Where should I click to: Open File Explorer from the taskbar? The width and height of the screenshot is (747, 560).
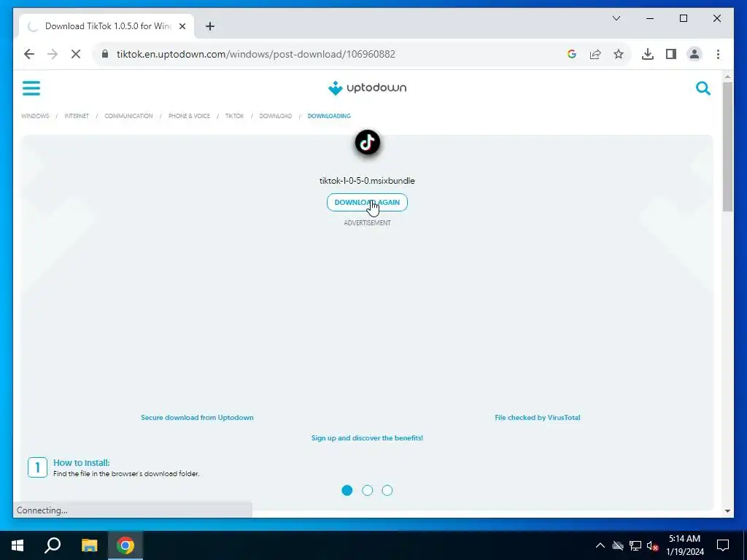[x=89, y=545]
